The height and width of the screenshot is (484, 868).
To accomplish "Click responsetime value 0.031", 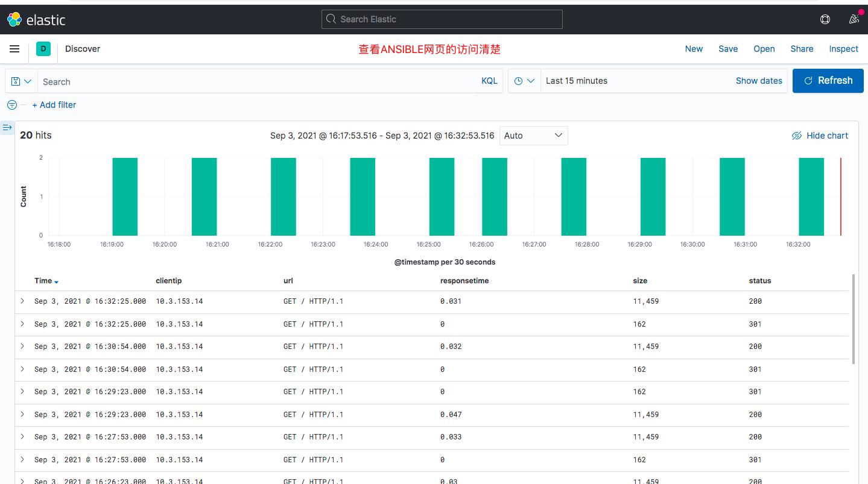I will [451, 301].
